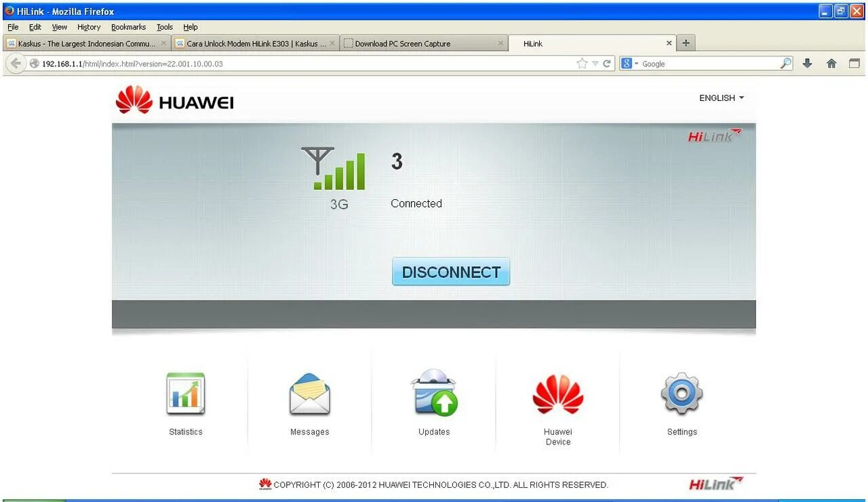Open the Help menu
Image resolution: width=868 pixels, height=502 pixels.
tap(191, 27)
